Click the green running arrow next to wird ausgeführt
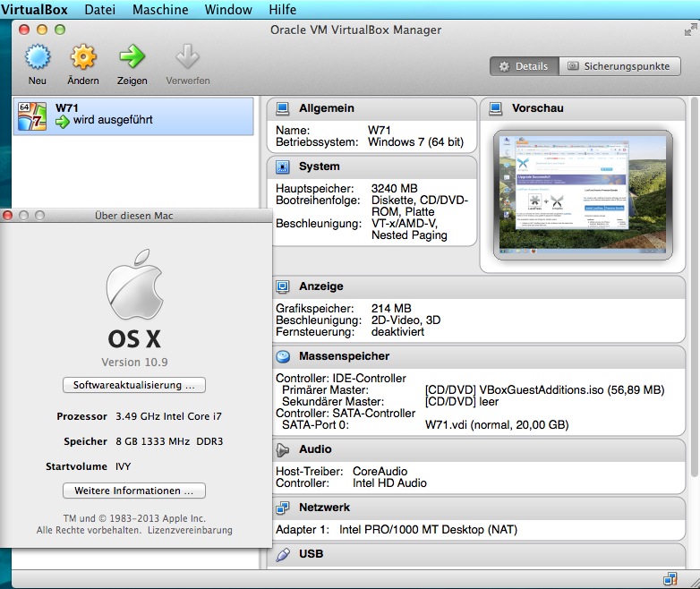Image resolution: width=700 pixels, height=589 pixels. pyautogui.click(x=63, y=121)
